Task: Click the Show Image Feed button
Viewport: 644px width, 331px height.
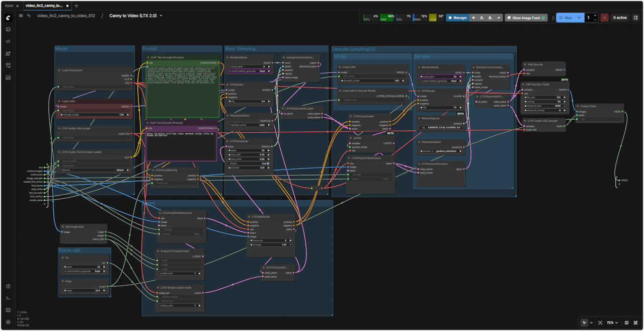Action: [526, 18]
